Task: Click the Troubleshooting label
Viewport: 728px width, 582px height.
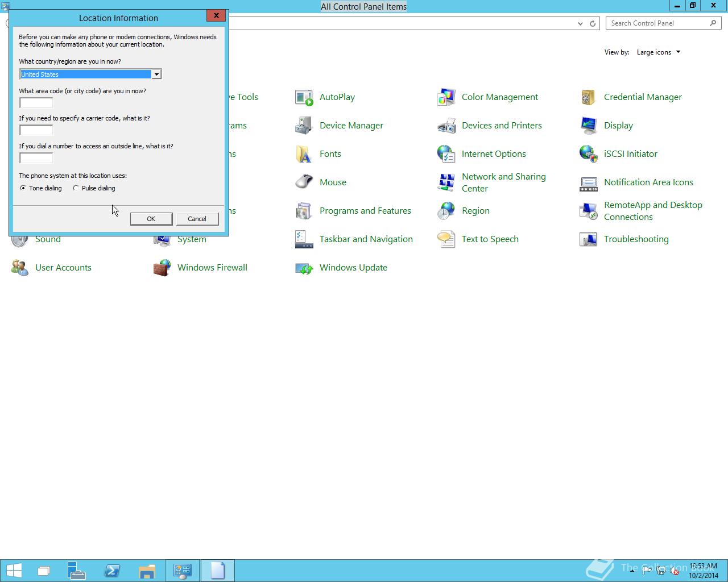Action: tap(636, 239)
